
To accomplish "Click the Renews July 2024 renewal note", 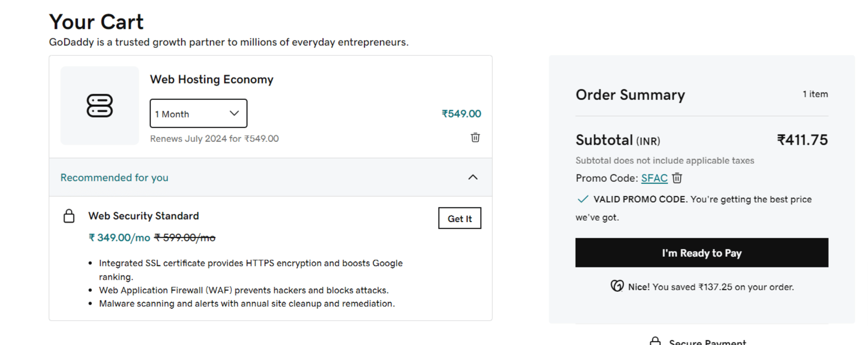I will 214,139.
